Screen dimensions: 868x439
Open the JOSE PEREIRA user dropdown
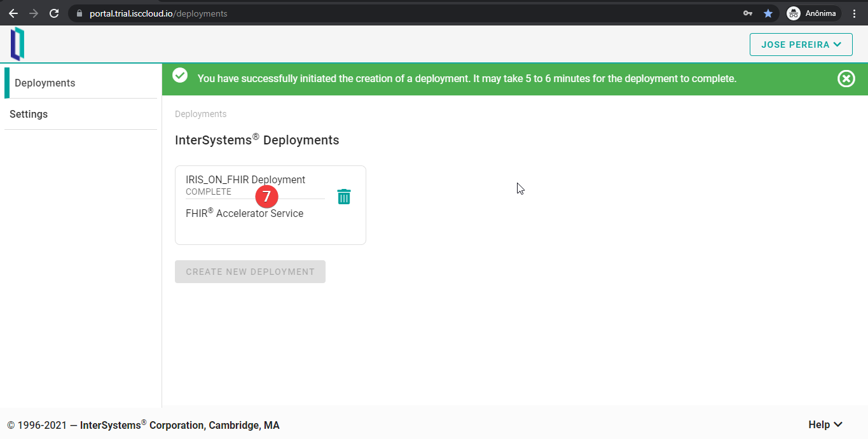pyautogui.click(x=801, y=45)
